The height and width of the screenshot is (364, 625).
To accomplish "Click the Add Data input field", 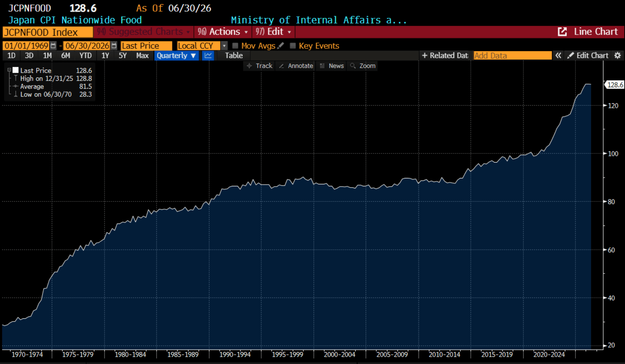I will pyautogui.click(x=513, y=55).
